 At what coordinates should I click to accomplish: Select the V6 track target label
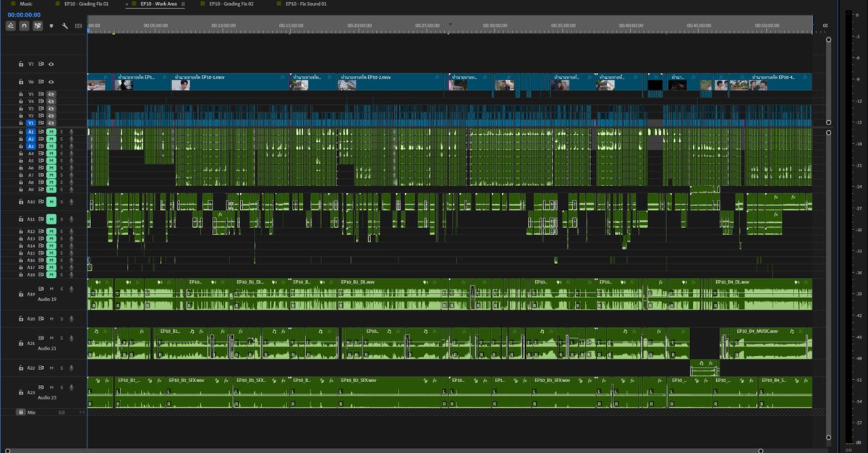pos(31,82)
